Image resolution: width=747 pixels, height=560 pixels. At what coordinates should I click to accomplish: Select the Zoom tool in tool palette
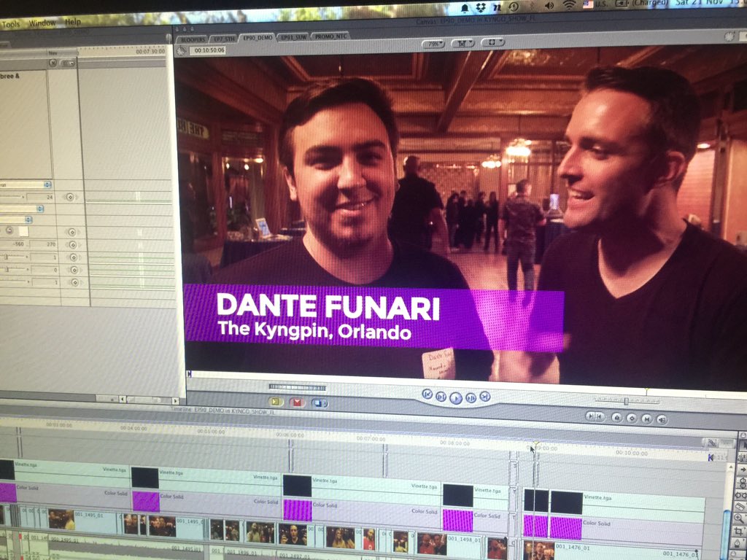(739, 518)
